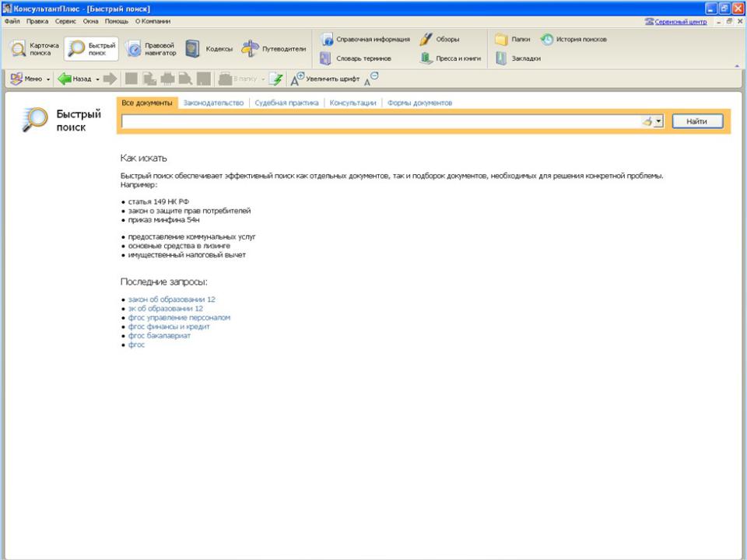Click the disabled copy toolbar icon
This screenshot has width=747, height=560.
[149, 79]
